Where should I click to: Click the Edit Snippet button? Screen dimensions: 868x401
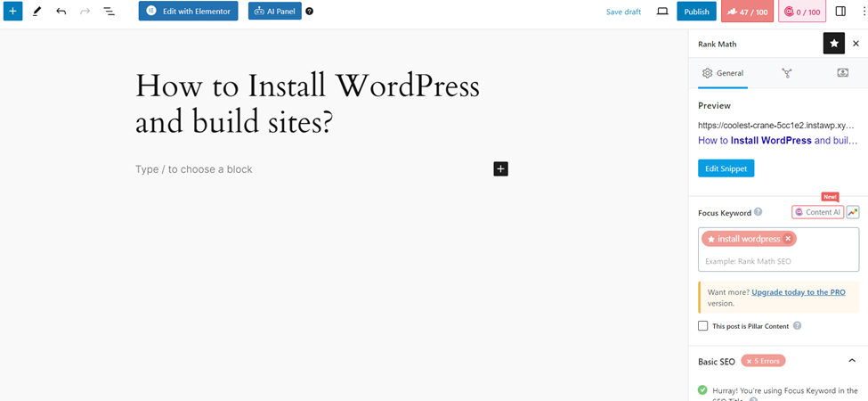726,168
